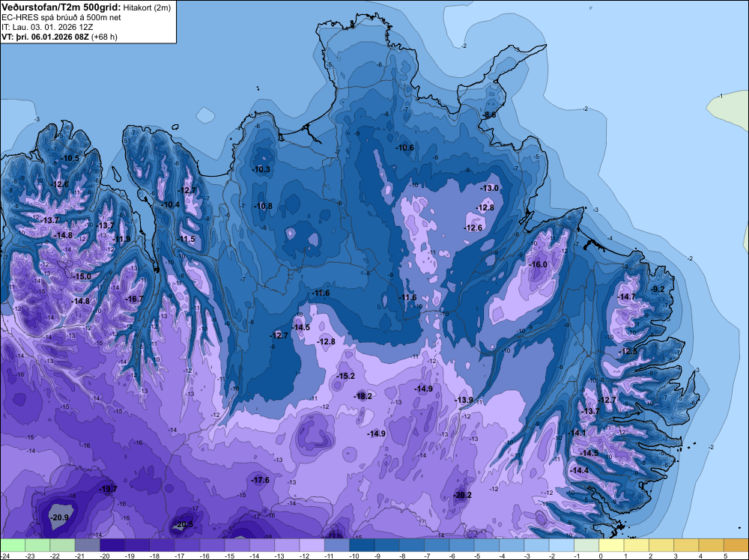749x560 pixels.
Task: Click the legend swatch between -11 and -10
Action: [337, 545]
